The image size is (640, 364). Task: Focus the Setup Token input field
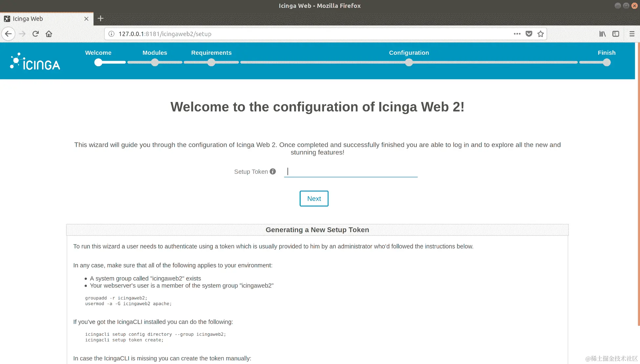click(x=351, y=172)
